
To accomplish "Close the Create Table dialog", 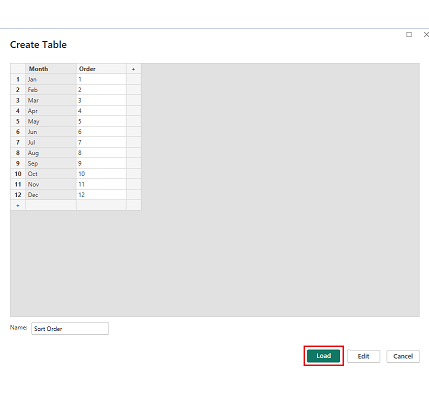I will (x=426, y=34).
